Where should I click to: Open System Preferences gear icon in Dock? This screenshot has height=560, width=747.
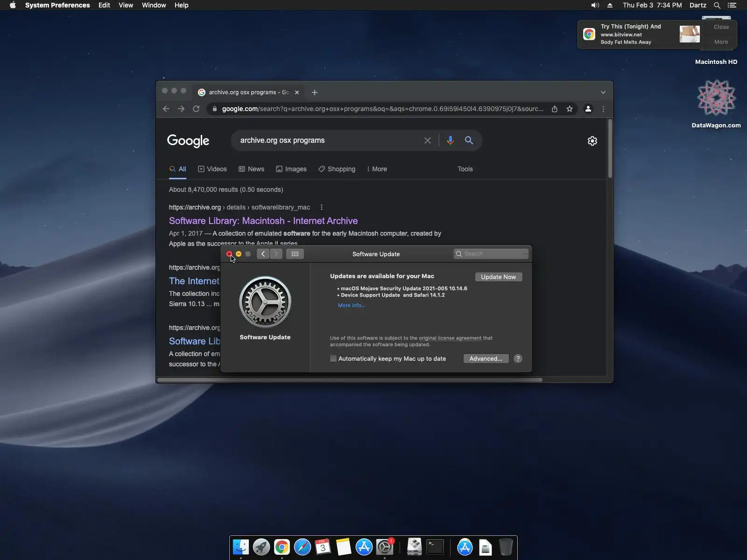(x=385, y=547)
